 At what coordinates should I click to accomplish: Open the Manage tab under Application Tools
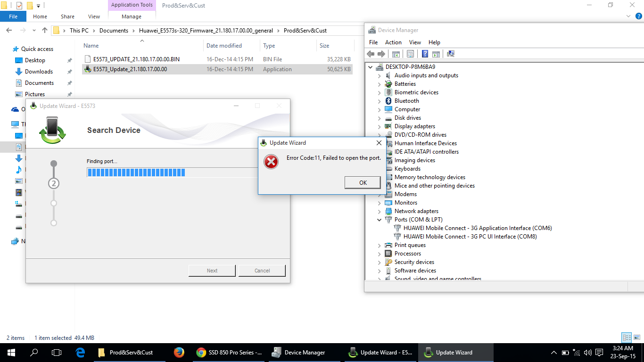(132, 16)
